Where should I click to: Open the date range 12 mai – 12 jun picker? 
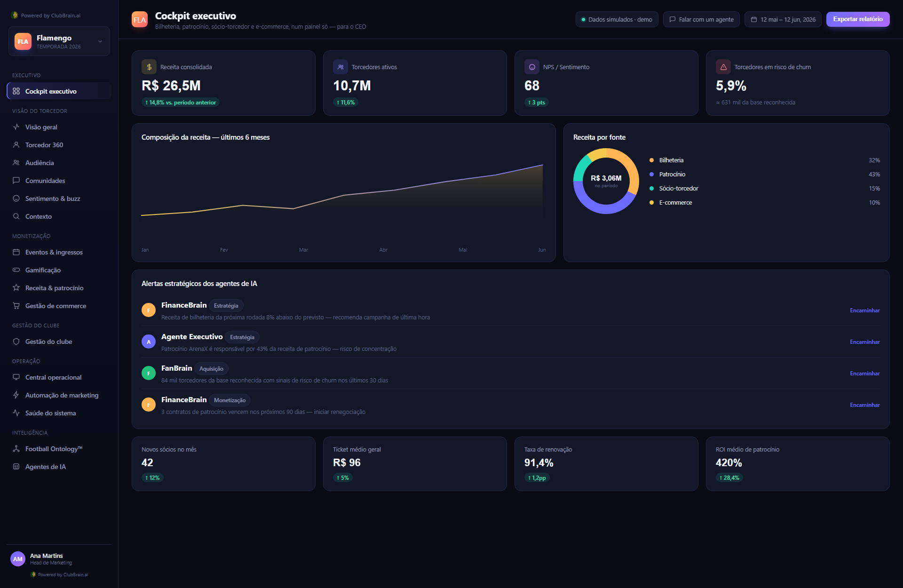(x=783, y=19)
